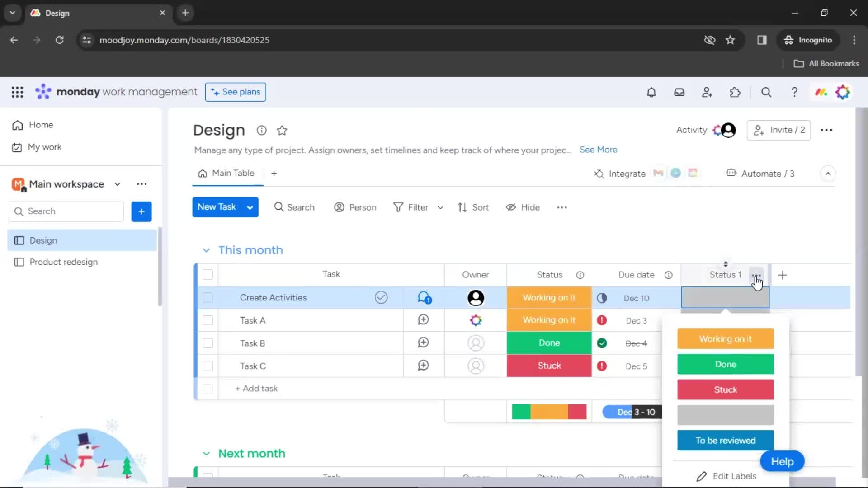This screenshot has width=868, height=488.
Task: Click the New Task button
Action: 217,207
